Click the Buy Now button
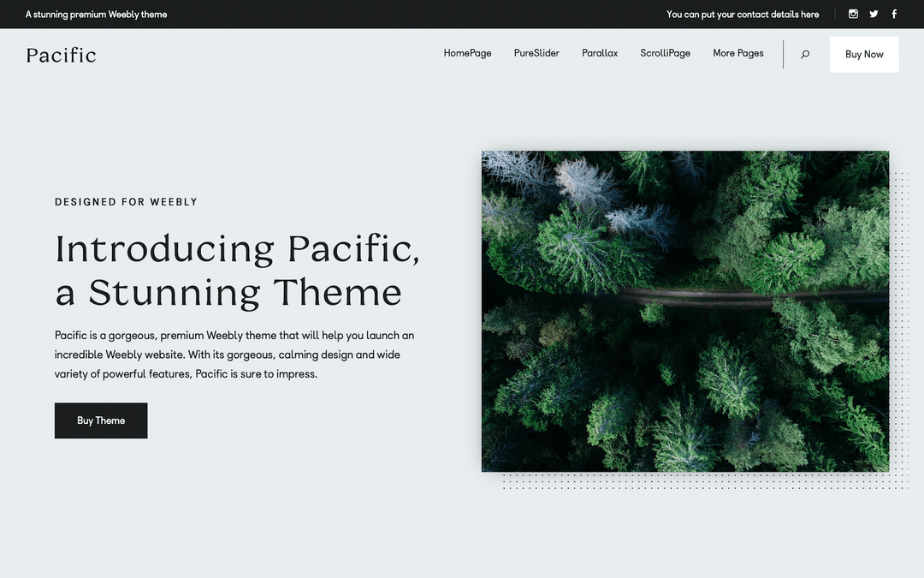 863,54
